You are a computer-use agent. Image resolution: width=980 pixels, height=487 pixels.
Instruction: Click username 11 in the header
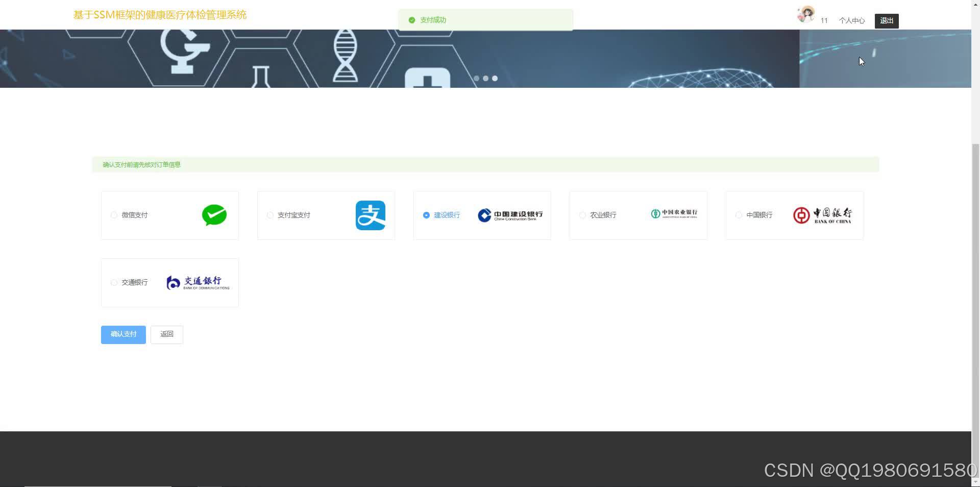(x=824, y=20)
